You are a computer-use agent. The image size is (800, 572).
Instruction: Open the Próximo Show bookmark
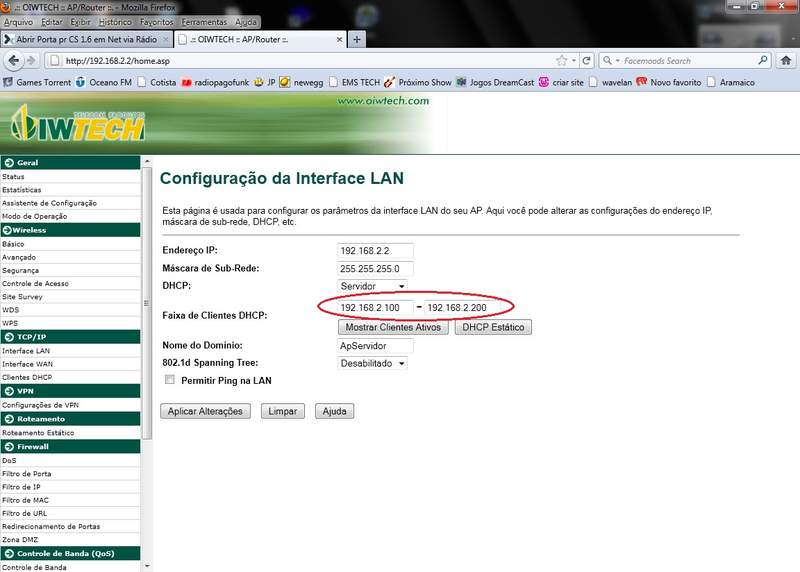(418, 82)
